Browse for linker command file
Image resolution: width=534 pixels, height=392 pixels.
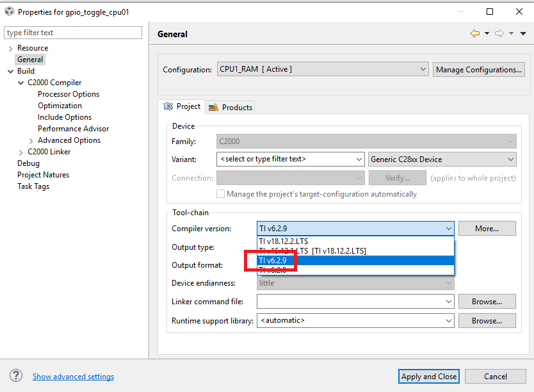(x=487, y=302)
